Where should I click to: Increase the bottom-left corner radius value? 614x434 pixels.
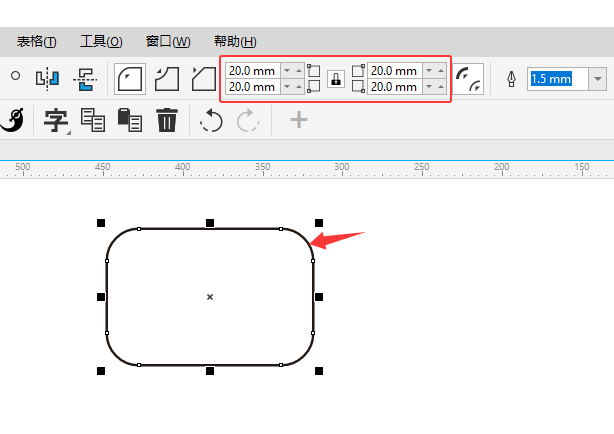click(x=299, y=87)
